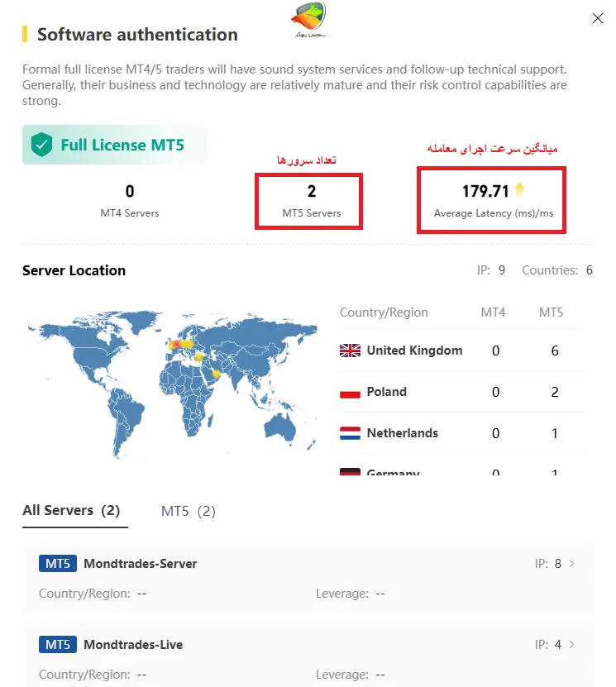The image size is (616, 687).
Task: Expand Mondtrades-Live IP list chevron
Action: pyautogui.click(x=572, y=645)
